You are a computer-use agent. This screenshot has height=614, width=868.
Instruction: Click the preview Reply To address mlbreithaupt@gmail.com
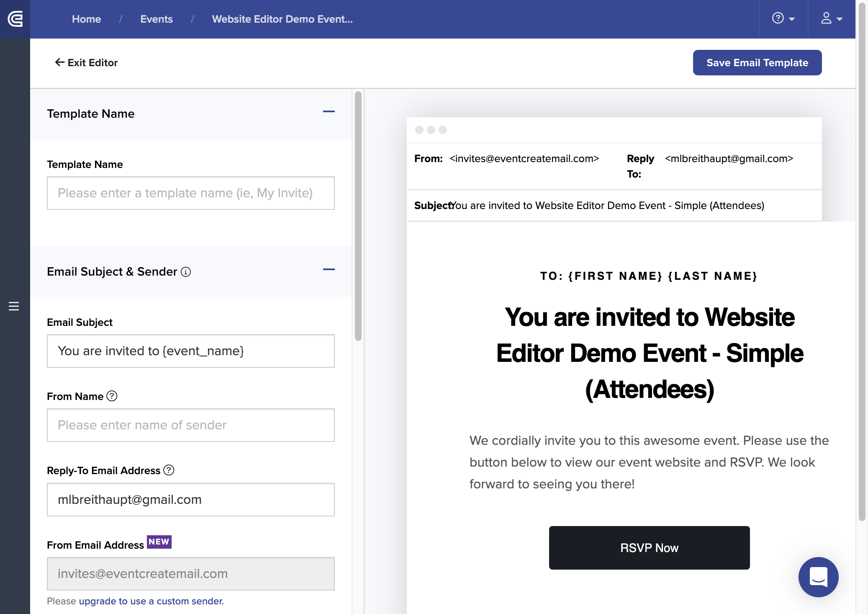click(729, 159)
